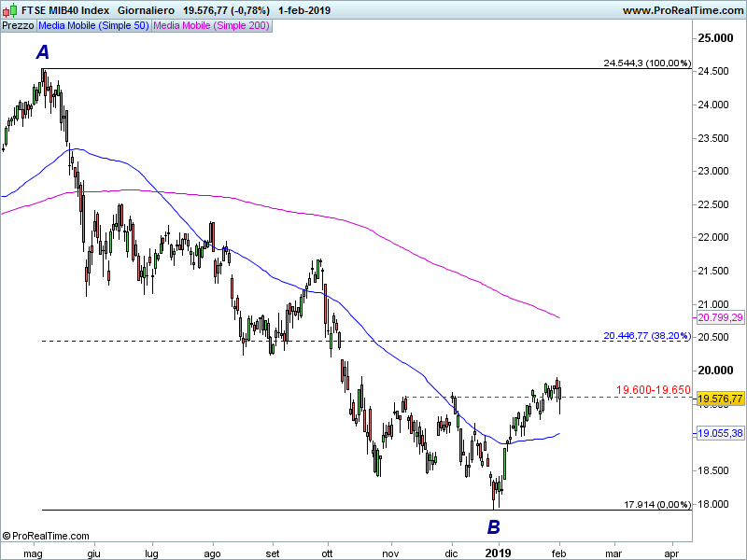Click the 21.000 price axis label
Screen dimensions: 747x560
713,304
